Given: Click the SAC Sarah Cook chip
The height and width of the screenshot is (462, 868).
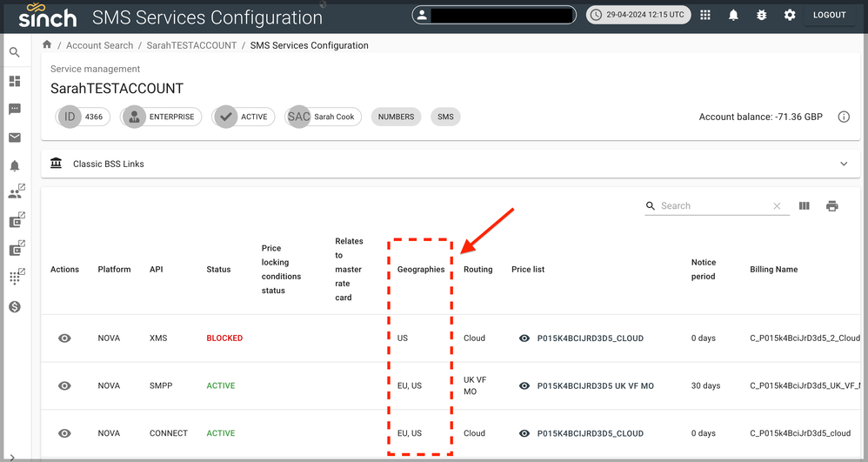Looking at the screenshot, I should click(324, 117).
